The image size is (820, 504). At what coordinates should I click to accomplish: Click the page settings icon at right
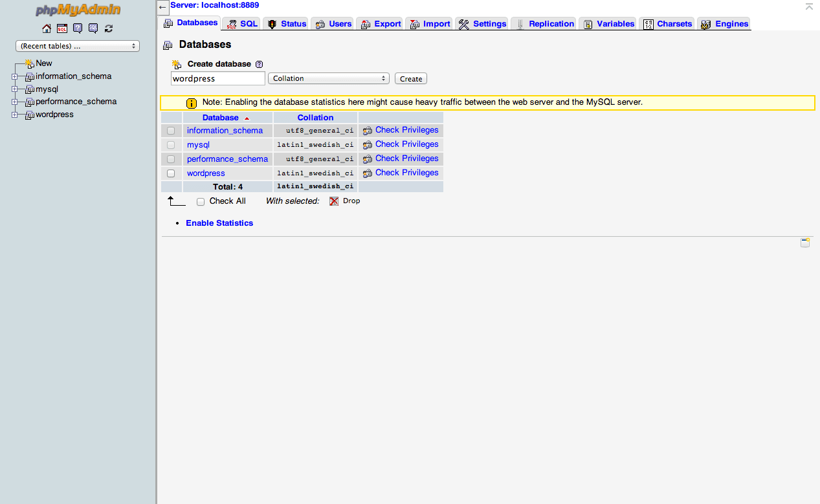804,243
